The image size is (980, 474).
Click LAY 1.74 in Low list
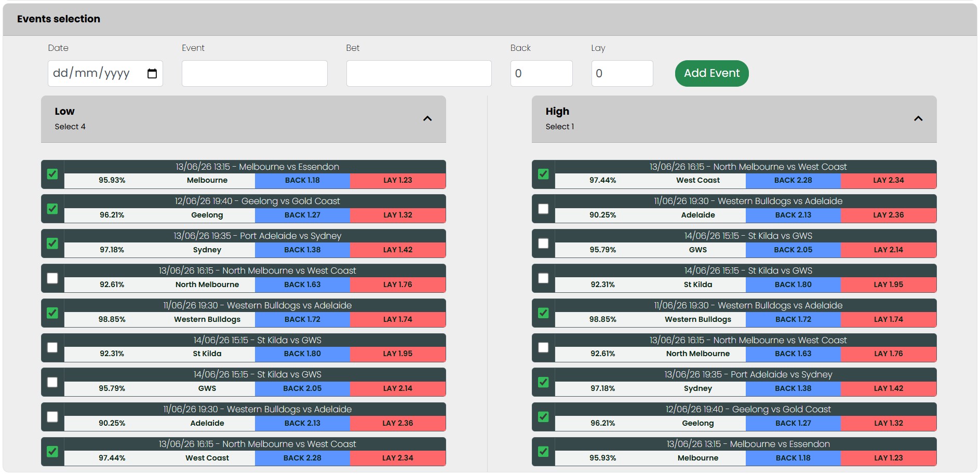[398, 319]
